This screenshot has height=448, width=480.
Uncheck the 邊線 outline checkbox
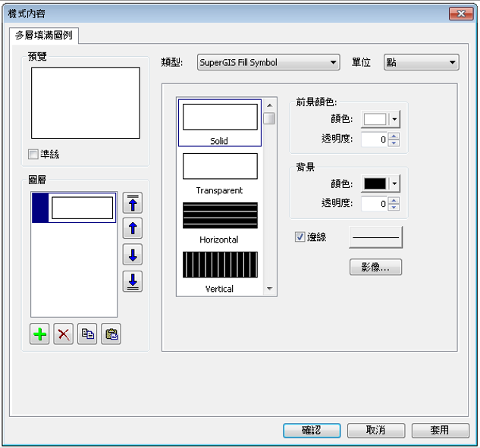300,237
